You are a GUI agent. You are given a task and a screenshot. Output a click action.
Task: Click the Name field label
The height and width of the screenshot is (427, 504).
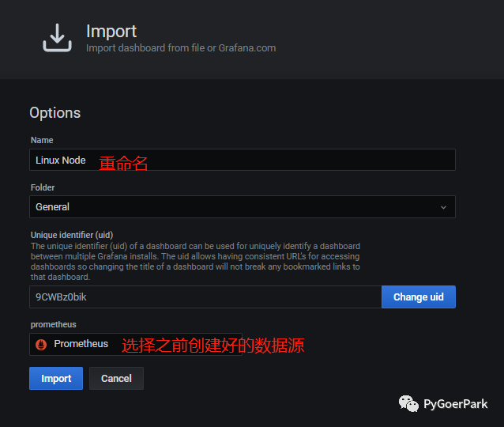(x=42, y=140)
